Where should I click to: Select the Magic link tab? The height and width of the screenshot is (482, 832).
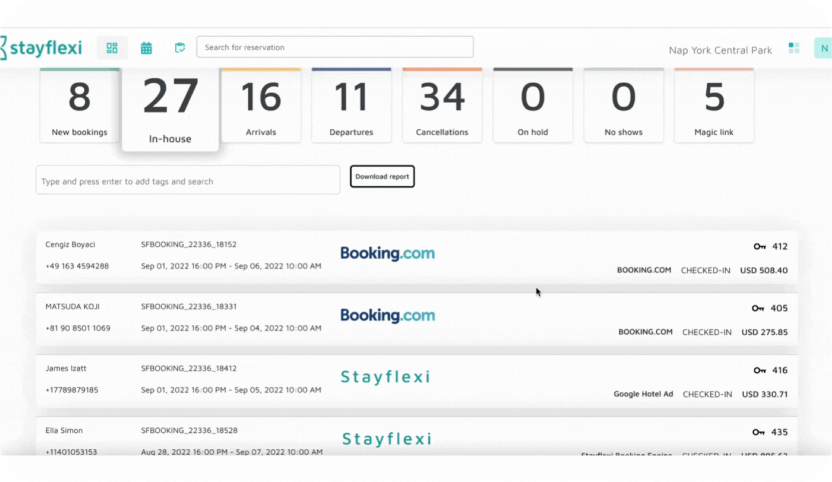coord(714,106)
